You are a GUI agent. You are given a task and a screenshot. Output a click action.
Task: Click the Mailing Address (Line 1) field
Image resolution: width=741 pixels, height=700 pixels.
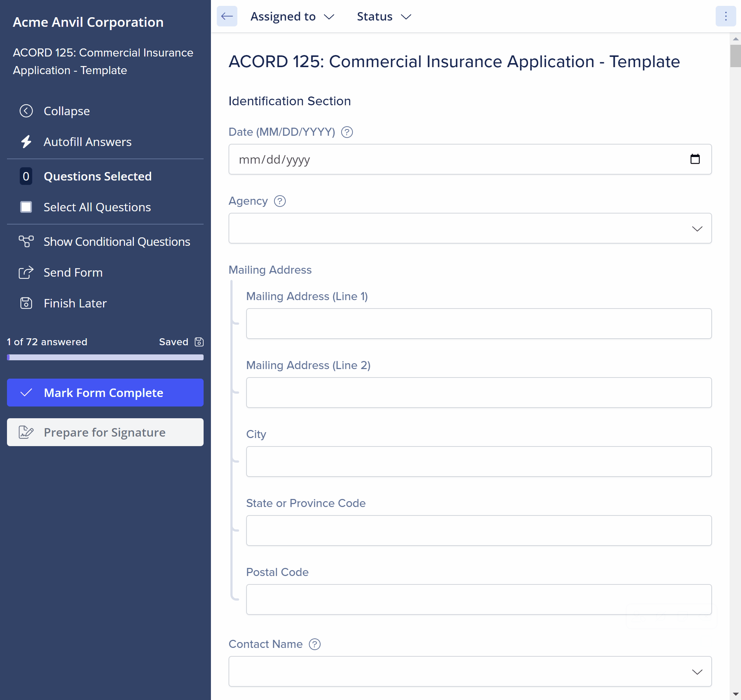tap(479, 324)
